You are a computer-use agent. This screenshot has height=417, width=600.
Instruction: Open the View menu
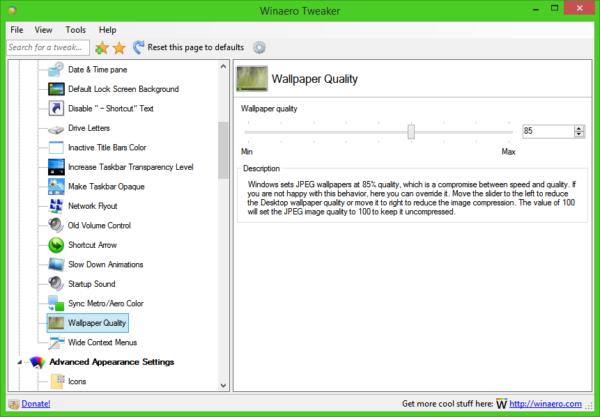[x=43, y=30]
